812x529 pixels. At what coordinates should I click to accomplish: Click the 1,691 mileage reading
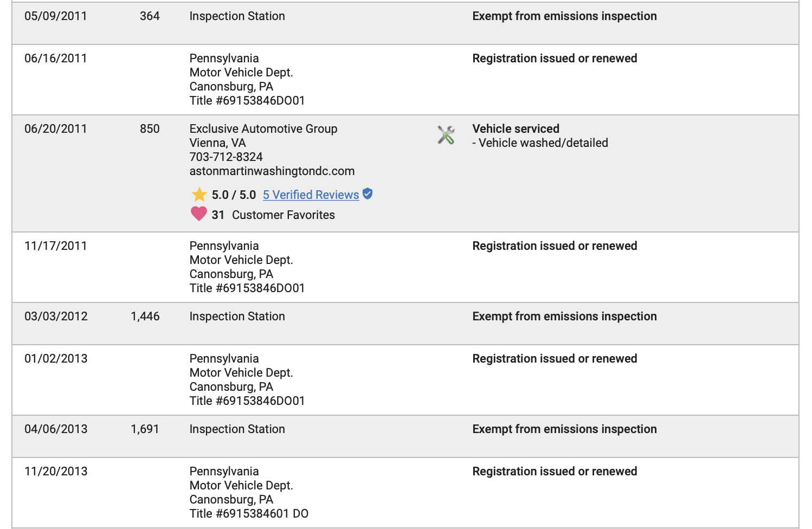(145, 429)
